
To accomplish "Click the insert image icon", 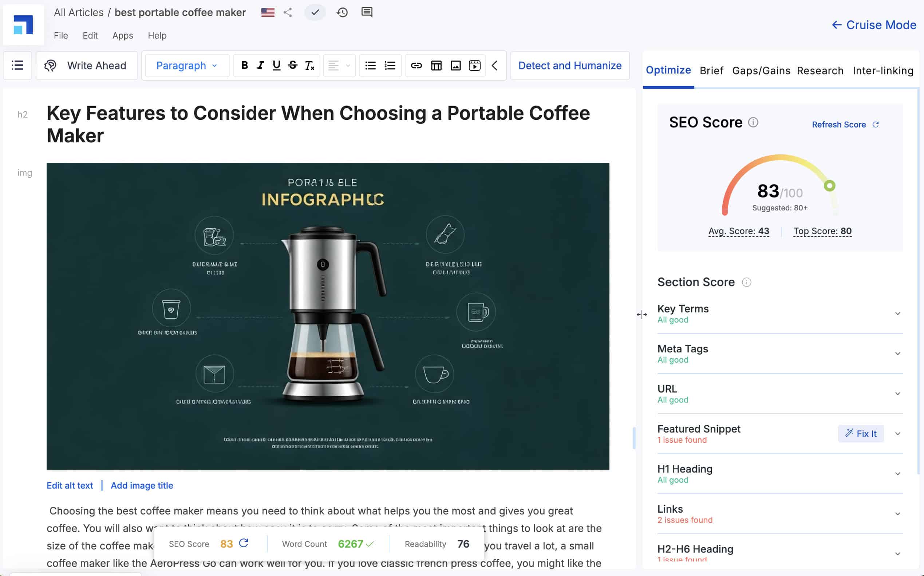I will click(455, 66).
